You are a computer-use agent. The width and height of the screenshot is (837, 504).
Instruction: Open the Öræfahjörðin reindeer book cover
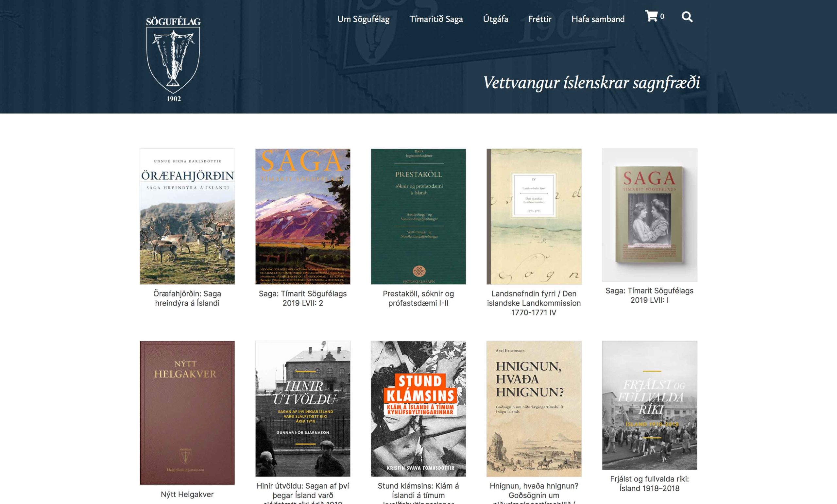[x=187, y=216]
